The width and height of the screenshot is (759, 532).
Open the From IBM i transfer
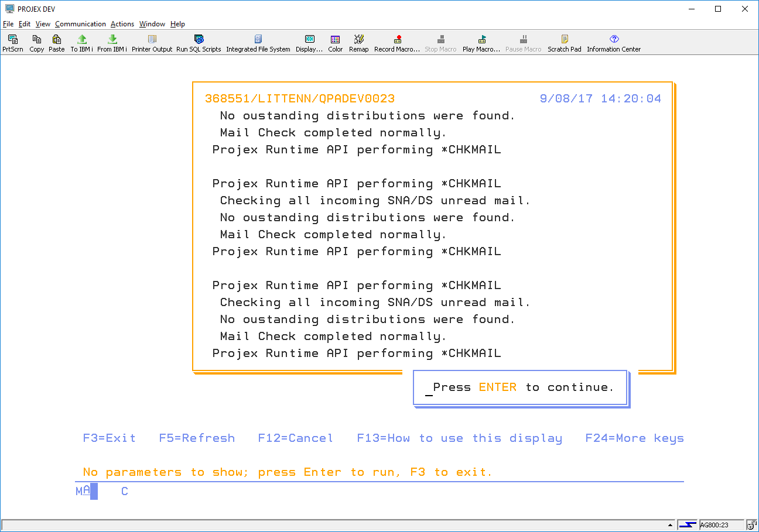tap(112, 43)
